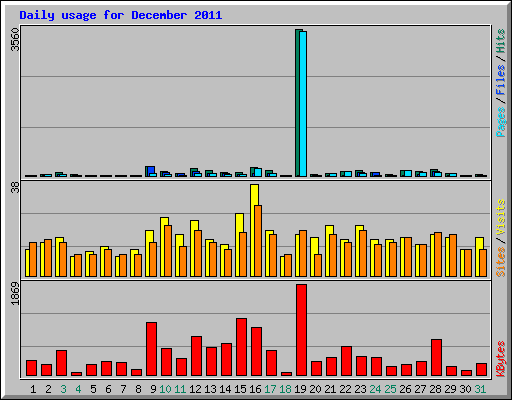Click the day 6 axis label
512x400 pixels.
[x=108, y=389]
